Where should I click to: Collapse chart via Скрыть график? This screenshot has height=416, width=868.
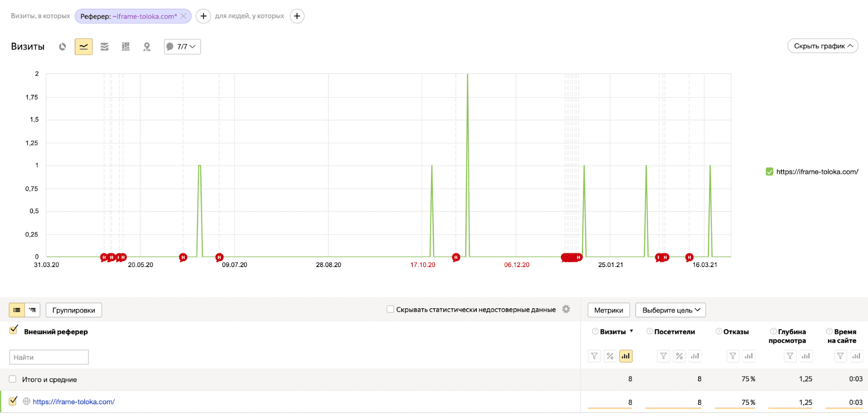pyautogui.click(x=823, y=46)
